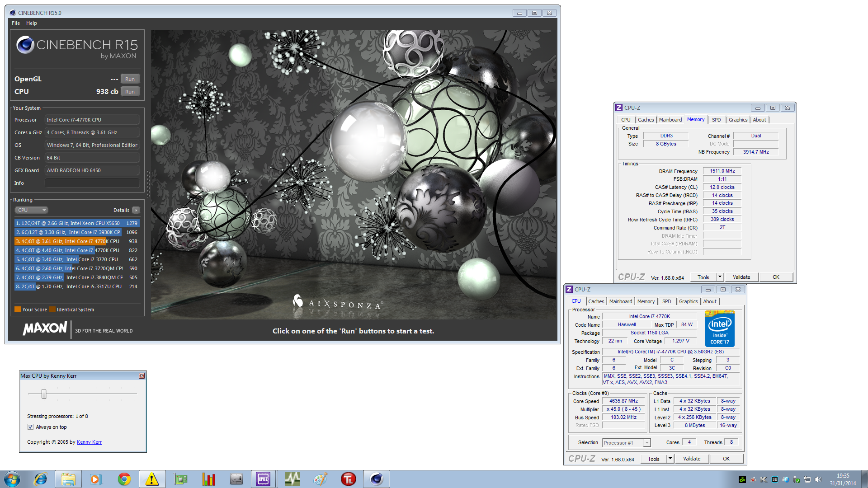Image resolution: width=868 pixels, height=488 pixels.
Task: Click the Processor field Intel Core i7-4770K CPU
Action: click(92, 120)
